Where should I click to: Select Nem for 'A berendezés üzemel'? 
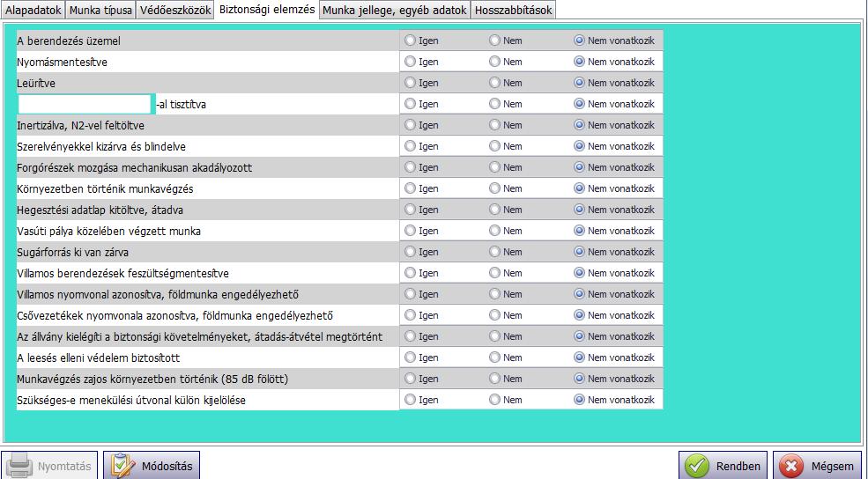506,41
